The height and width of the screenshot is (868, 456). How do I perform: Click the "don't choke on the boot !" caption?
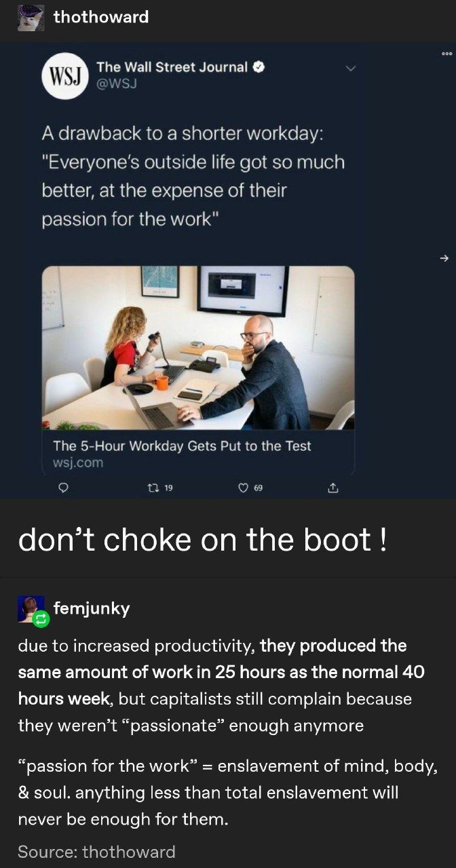pyautogui.click(x=203, y=539)
